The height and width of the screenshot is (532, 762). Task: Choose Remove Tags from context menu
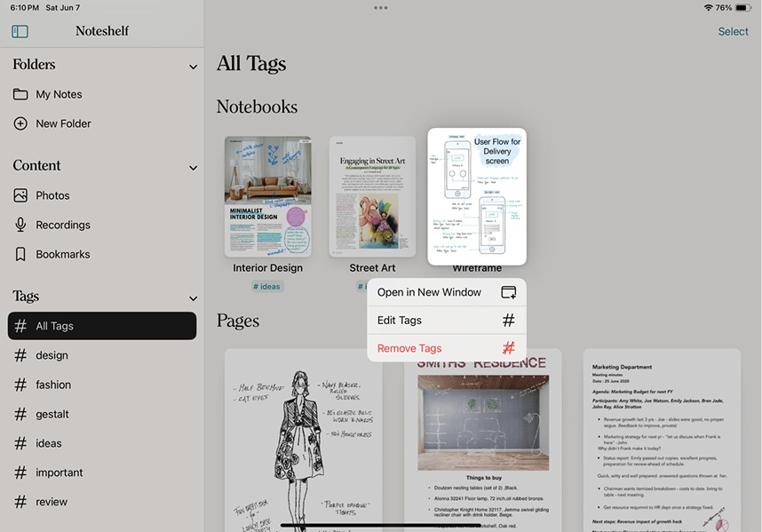coord(446,349)
